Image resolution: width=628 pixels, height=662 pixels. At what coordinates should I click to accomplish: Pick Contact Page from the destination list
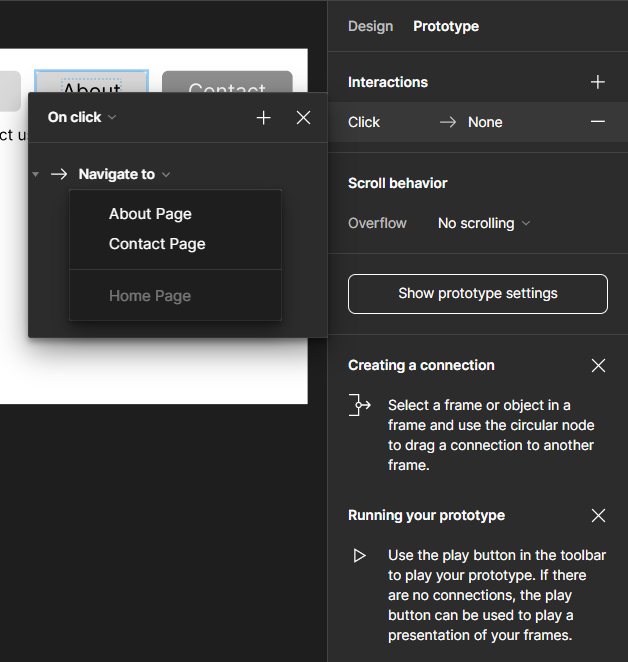(x=157, y=244)
